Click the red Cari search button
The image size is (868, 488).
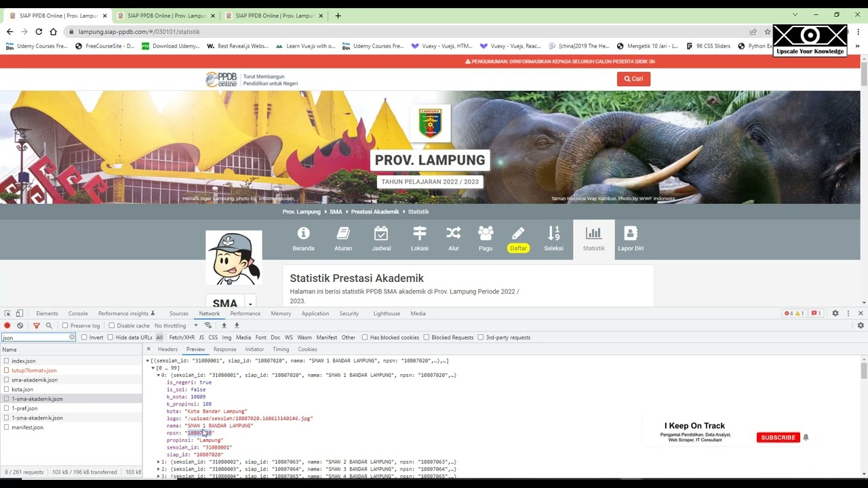633,79
